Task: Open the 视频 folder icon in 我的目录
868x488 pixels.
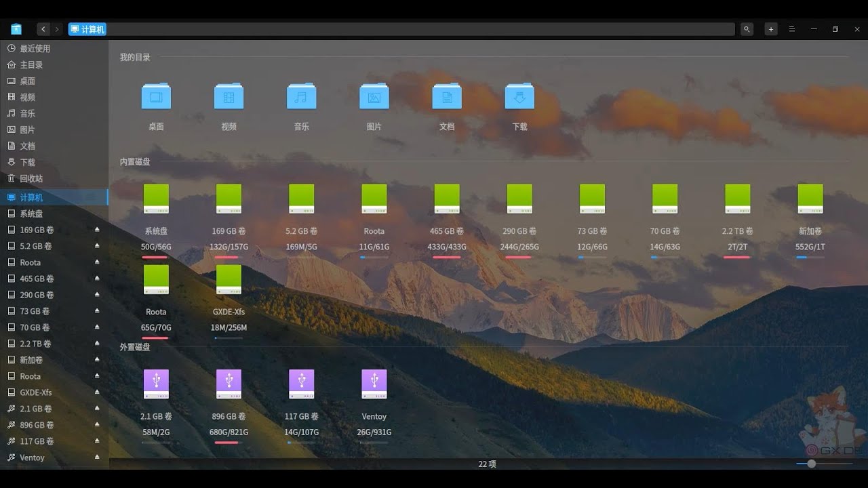Action: click(229, 97)
